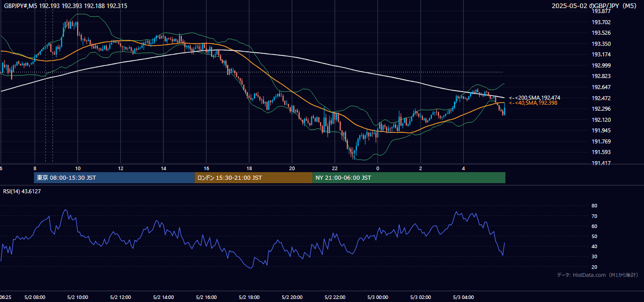
Task: Click price scale value 193.702
Action: 601,22
